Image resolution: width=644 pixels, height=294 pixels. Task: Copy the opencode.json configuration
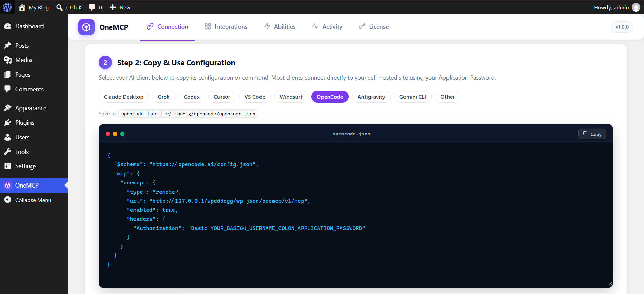point(592,134)
